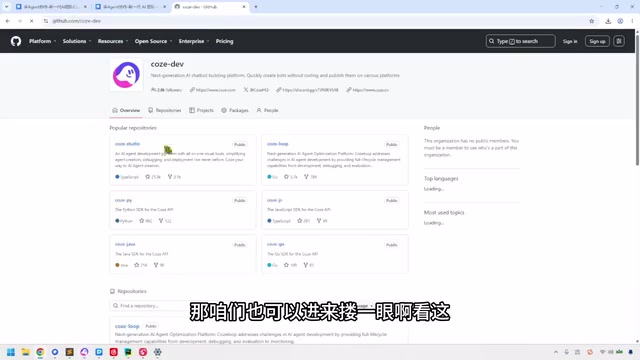The height and width of the screenshot is (360, 640).
Task: Click the Sign in link
Action: [570, 41]
